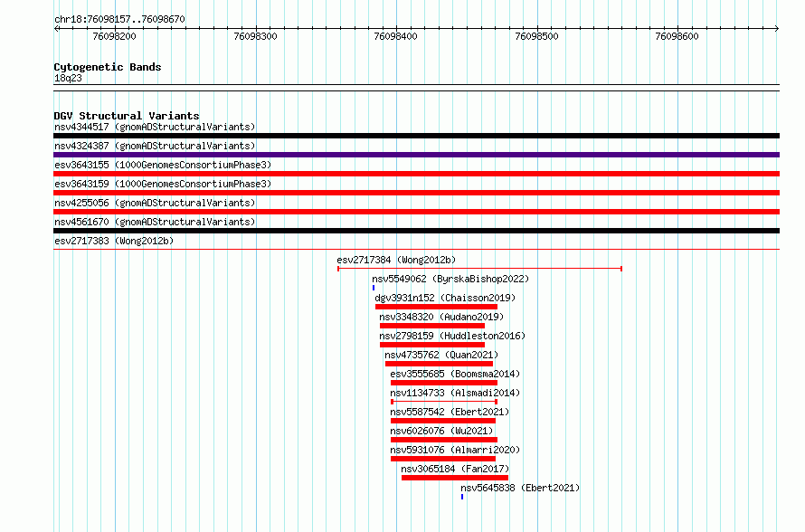Click the thin red esv2717383 line
This screenshot has height=532, width=805.
tap(416, 250)
